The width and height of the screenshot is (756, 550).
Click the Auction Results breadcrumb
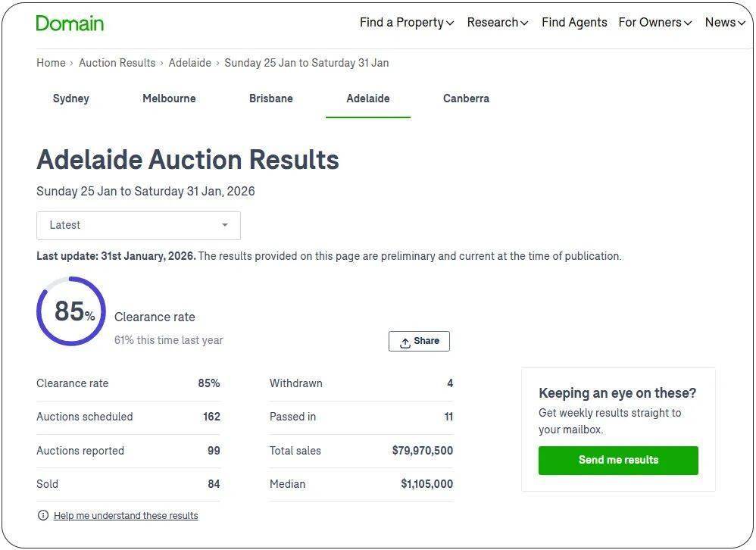pyautogui.click(x=117, y=63)
